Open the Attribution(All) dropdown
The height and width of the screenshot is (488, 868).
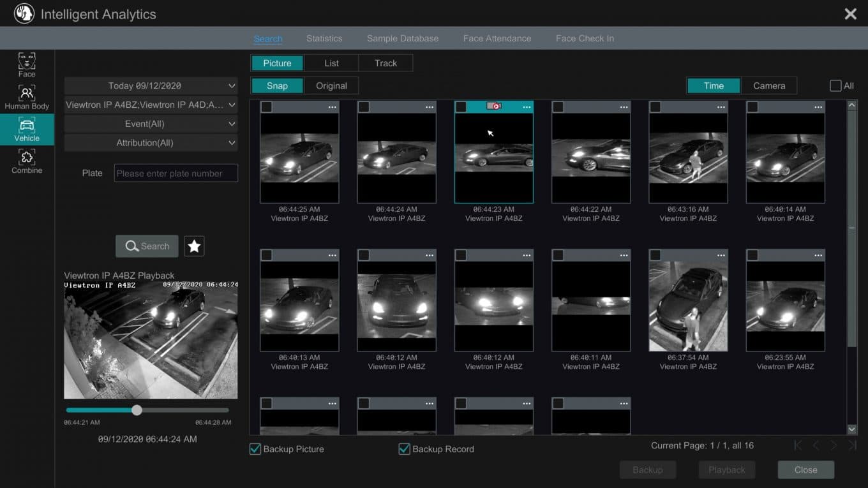[x=151, y=143]
